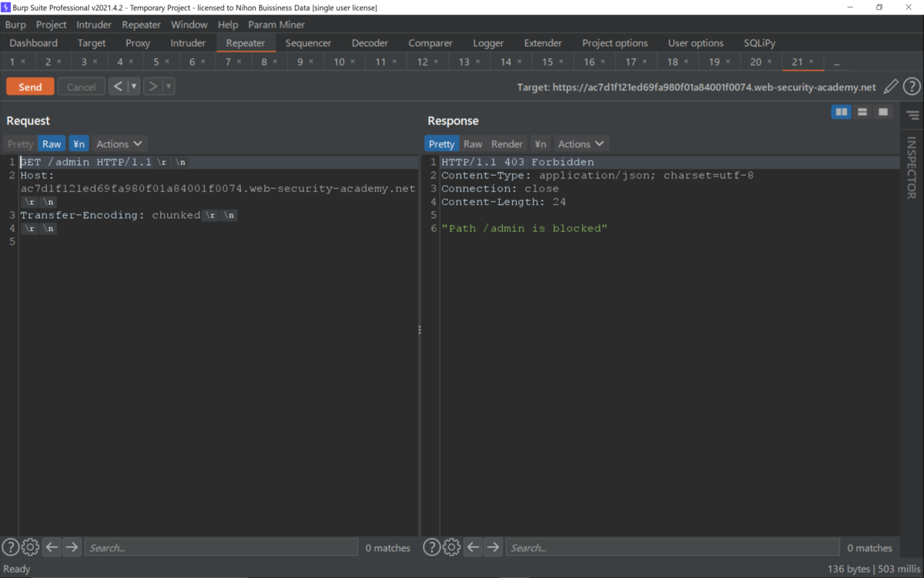Screen dimensions: 924x578
Task: Click the "HTTP/1.1 403 Forbidden" response line
Action: 517,162
